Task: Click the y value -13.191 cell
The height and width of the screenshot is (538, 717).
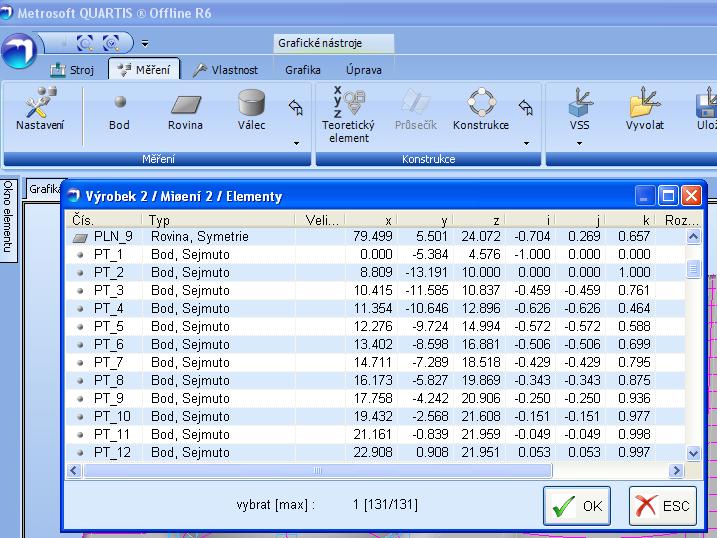Action: pos(427,272)
